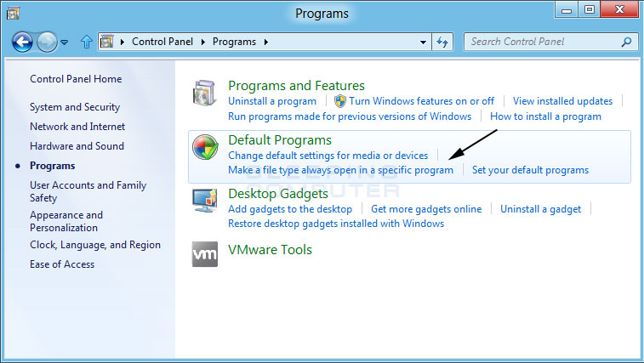
Task: Click the Default Programs icon
Action: (206, 148)
